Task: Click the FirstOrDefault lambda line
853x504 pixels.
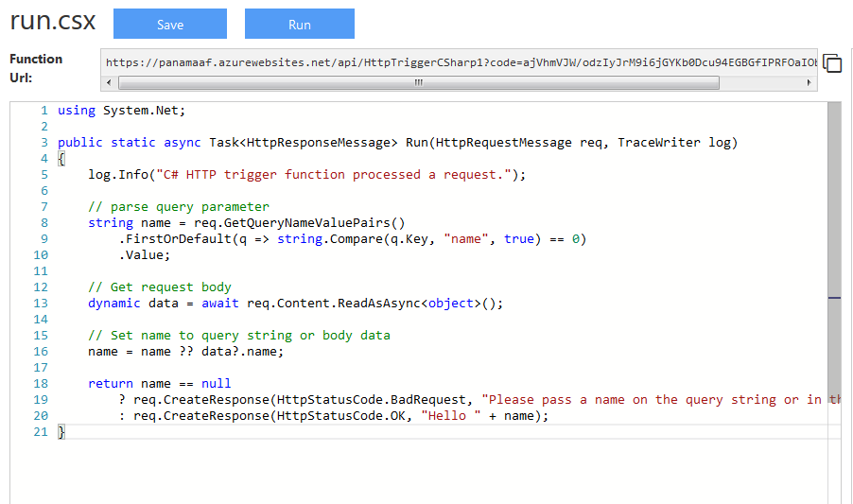Action: (x=352, y=239)
